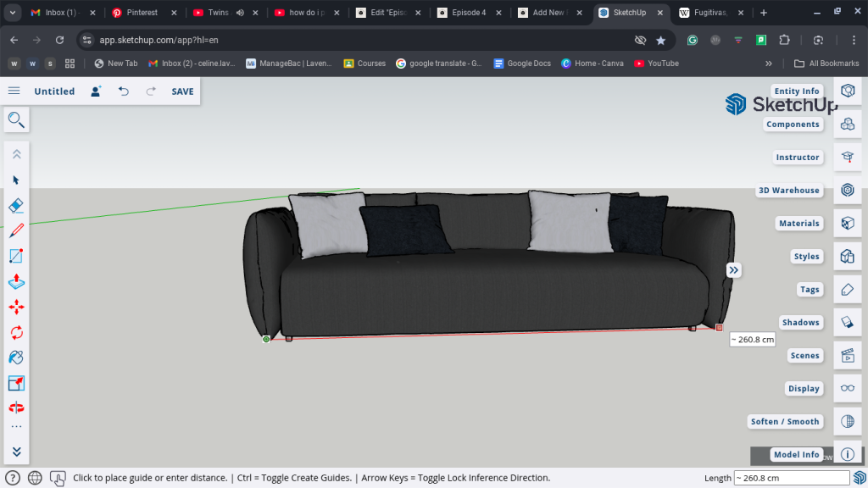Image resolution: width=868 pixels, height=488 pixels.
Task: Open the 3D Warehouse panel
Action: tap(847, 191)
